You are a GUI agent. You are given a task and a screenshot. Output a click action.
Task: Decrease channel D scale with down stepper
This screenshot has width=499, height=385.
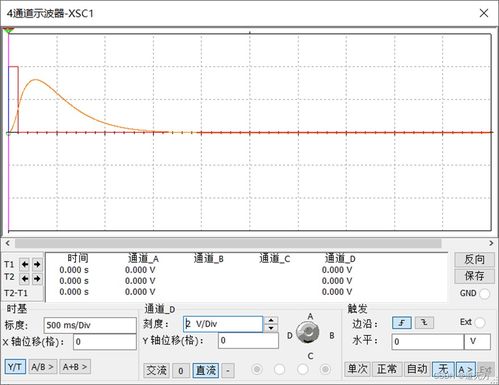click(x=271, y=328)
